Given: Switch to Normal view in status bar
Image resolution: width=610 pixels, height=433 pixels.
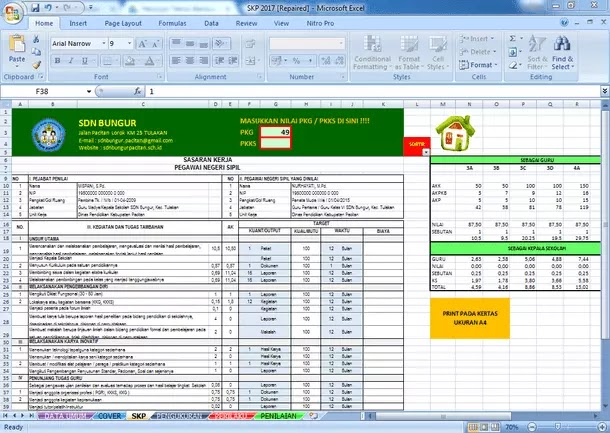Looking at the screenshot, I should click(473, 427).
